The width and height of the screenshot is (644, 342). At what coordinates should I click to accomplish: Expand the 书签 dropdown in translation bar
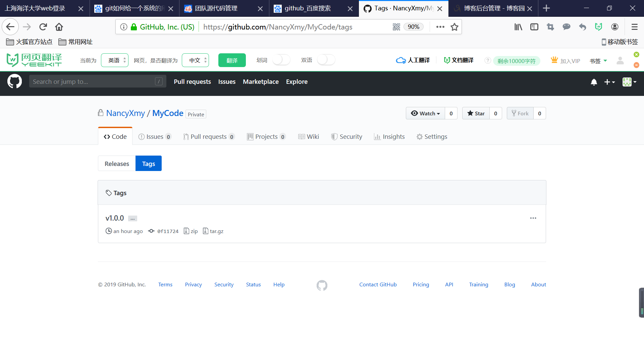click(598, 61)
